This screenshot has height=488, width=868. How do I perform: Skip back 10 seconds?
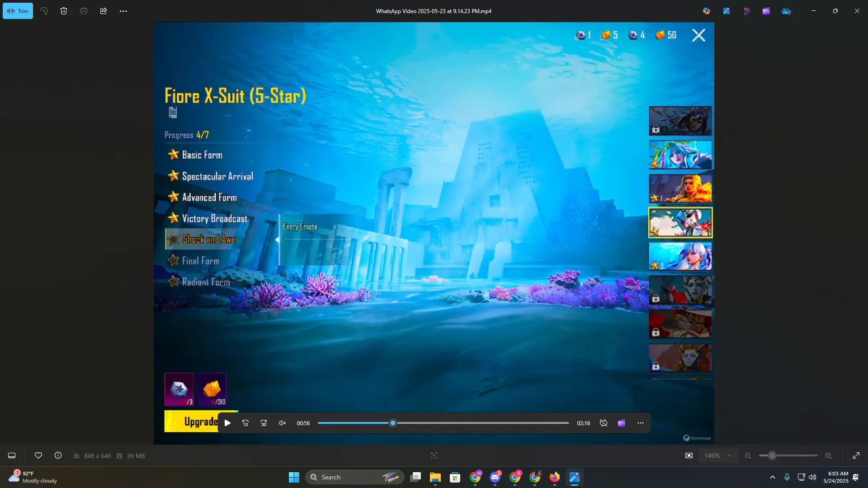click(245, 423)
